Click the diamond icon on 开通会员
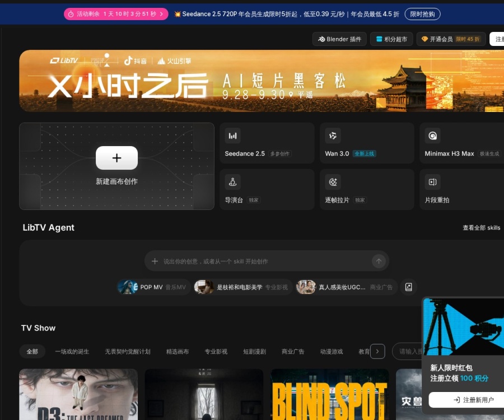This screenshot has width=504, height=420. pyautogui.click(x=424, y=39)
